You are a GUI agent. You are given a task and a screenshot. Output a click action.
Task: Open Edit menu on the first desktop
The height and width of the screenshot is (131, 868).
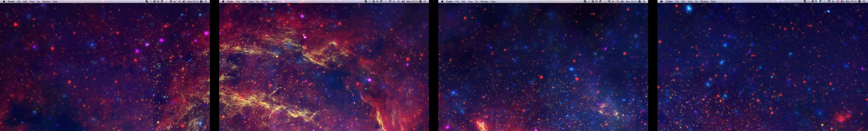[25, 2]
